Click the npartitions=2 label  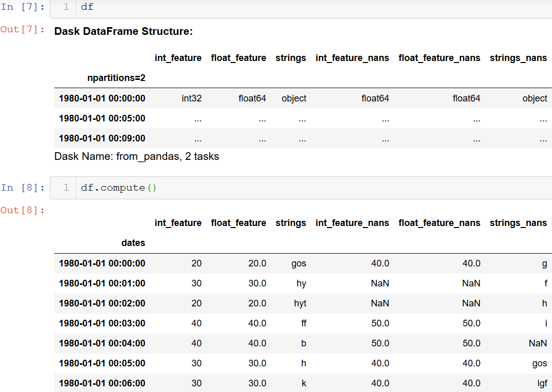click(x=116, y=78)
